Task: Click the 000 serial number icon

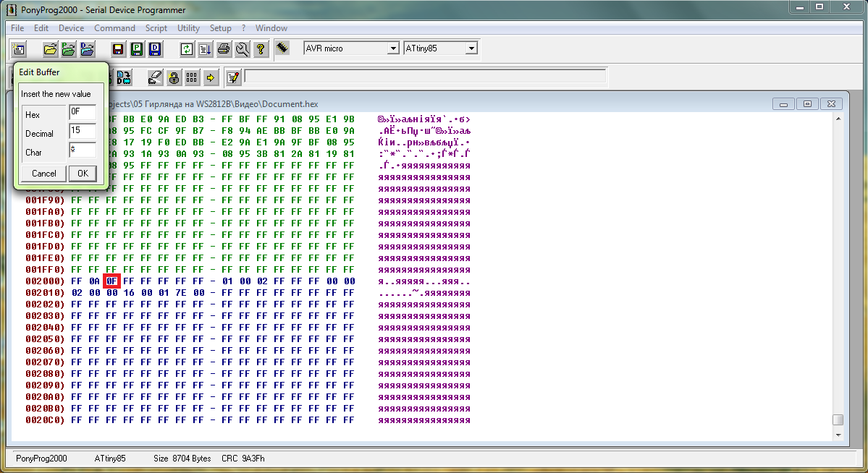Action: click(192, 78)
